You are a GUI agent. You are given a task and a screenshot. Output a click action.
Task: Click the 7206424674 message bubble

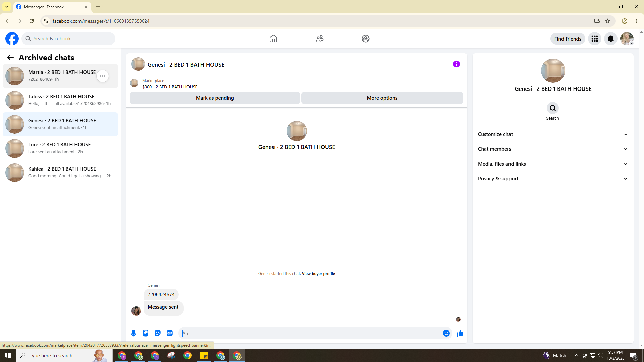point(161,295)
